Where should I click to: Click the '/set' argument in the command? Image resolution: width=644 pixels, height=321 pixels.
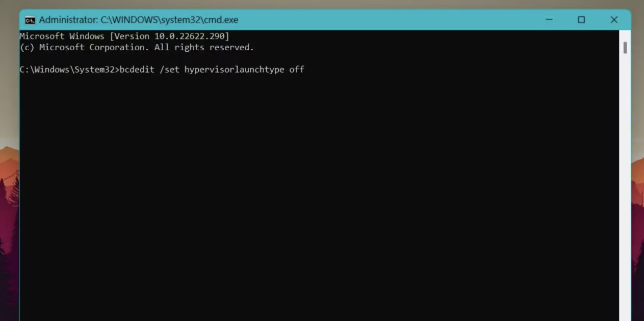tap(169, 70)
